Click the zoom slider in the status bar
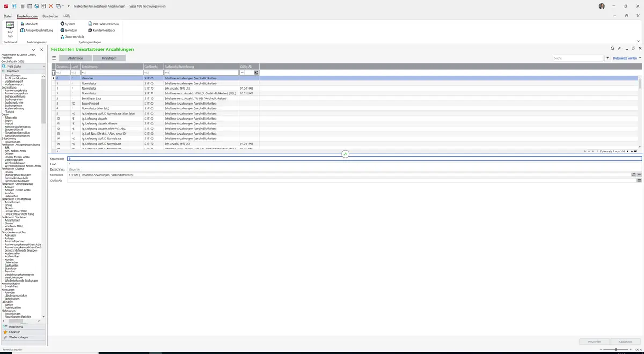Viewport: 644px width, 354px height. click(x=616, y=349)
